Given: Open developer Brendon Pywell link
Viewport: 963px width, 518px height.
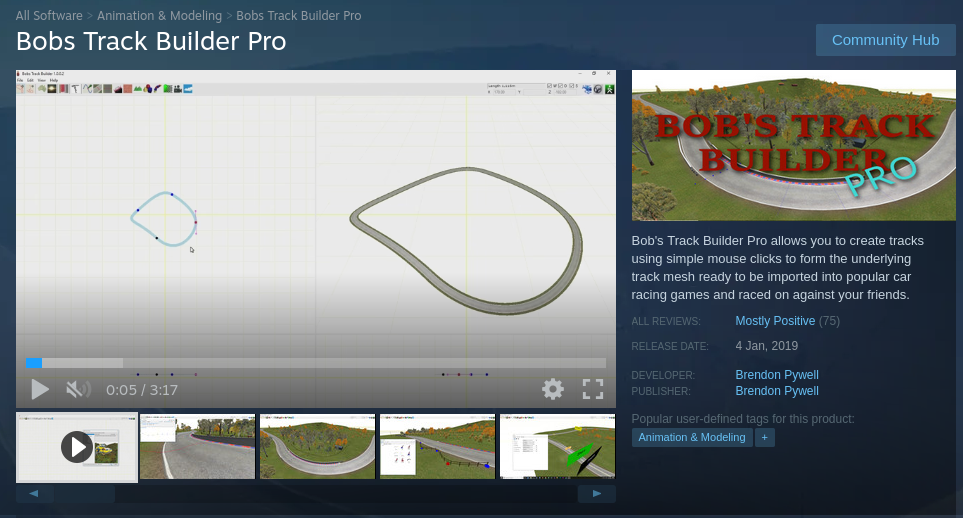Looking at the screenshot, I should pyautogui.click(x=777, y=375).
